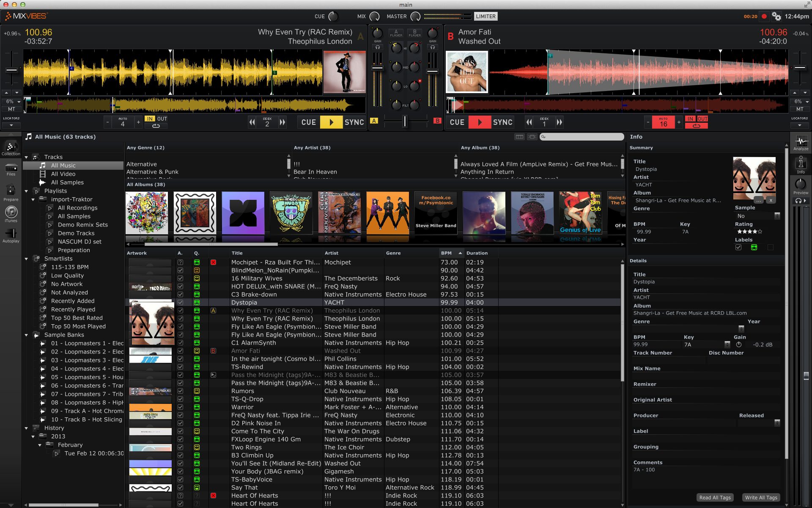Select All Music tab in library panel

tap(64, 165)
